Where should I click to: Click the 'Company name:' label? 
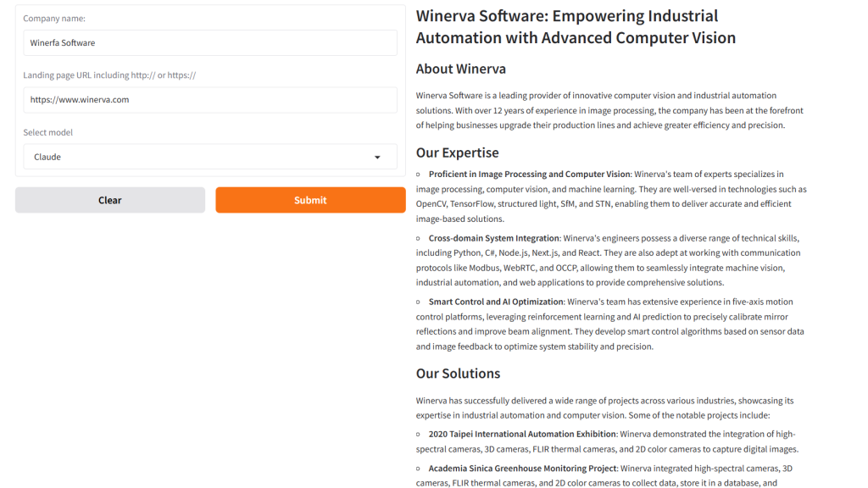tap(54, 19)
